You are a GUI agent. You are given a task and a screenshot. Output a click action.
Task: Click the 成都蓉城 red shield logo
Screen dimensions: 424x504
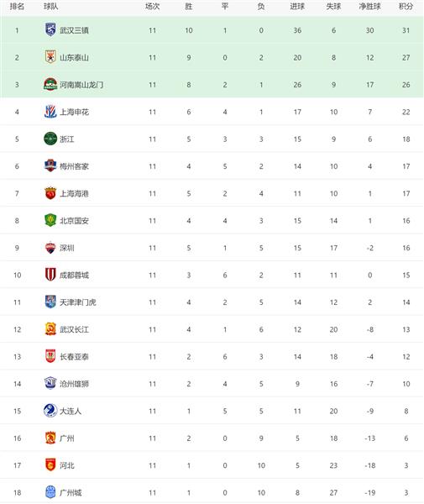[50, 275]
